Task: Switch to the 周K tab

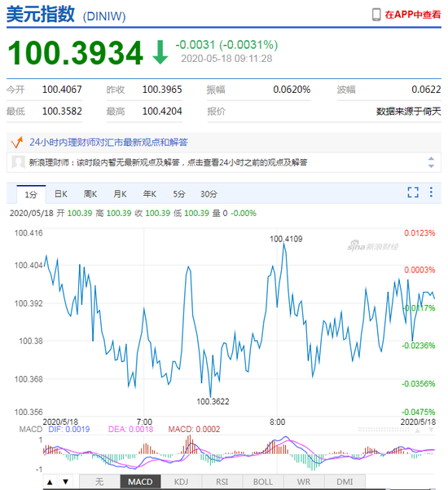Action: pyautogui.click(x=90, y=194)
